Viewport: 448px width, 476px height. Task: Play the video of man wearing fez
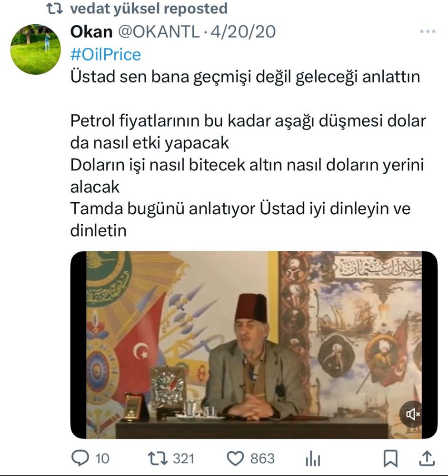click(254, 345)
